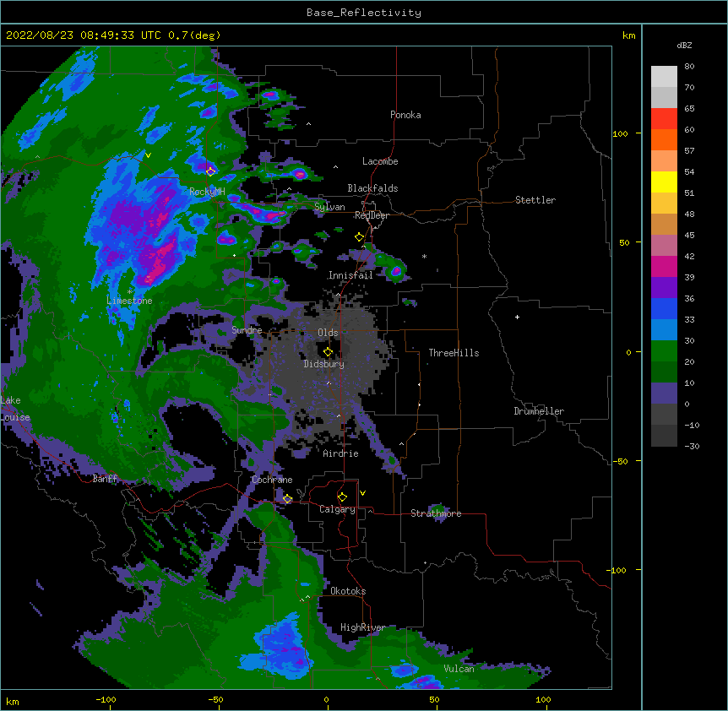Image resolution: width=728 pixels, height=711 pixels.
Task: Click the Sylvan map label
Action: tap(329, 207)
